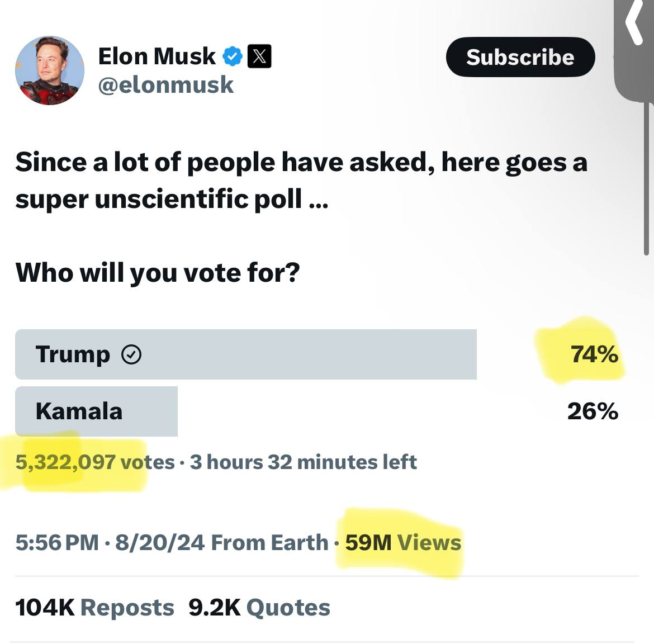Viewport: 654px width, 644px height.
Task: Click the 5,322,097 votes count
Action: 95,462
